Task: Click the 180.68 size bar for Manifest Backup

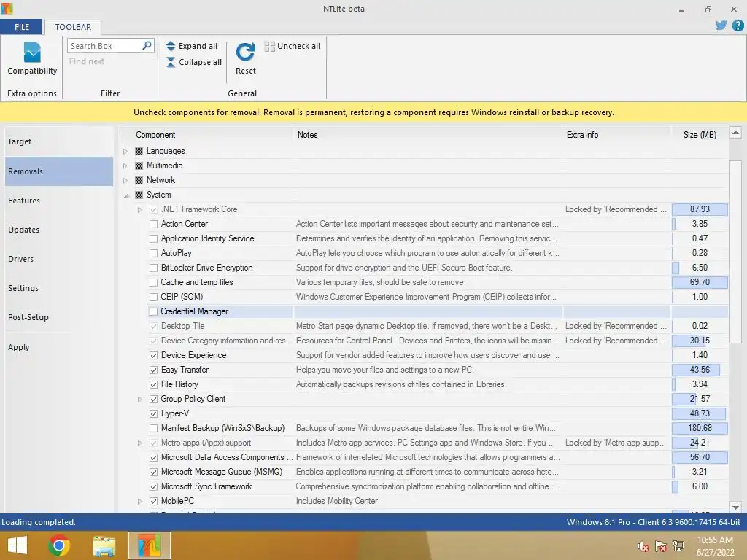Action: (700, 428)
